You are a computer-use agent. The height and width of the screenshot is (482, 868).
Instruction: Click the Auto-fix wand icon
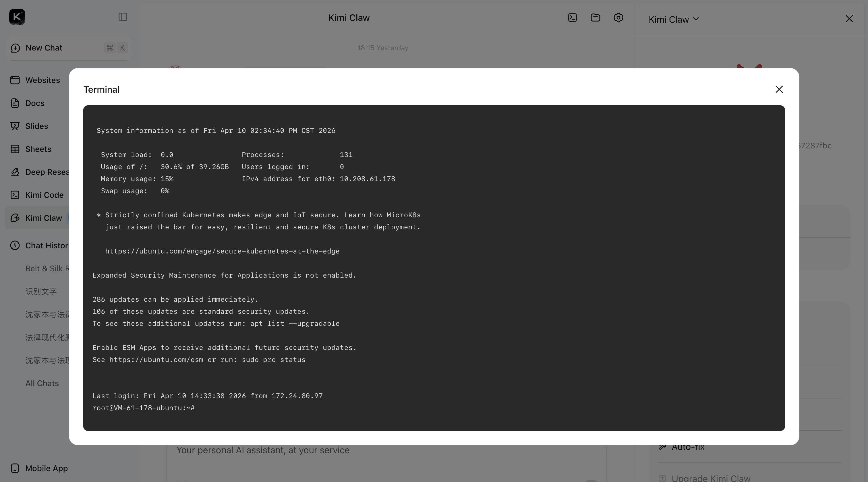[x=662, y=447]
